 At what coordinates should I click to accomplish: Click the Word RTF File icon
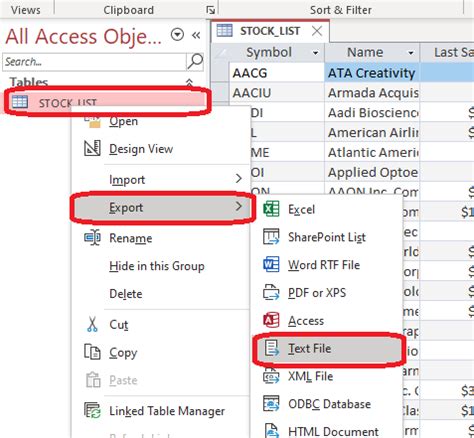[x=271, y=265]
